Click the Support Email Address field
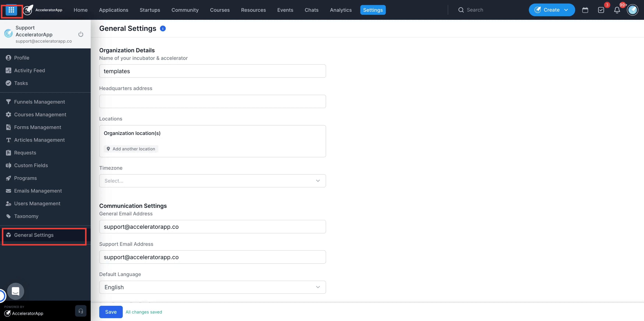 click(213, 257)
